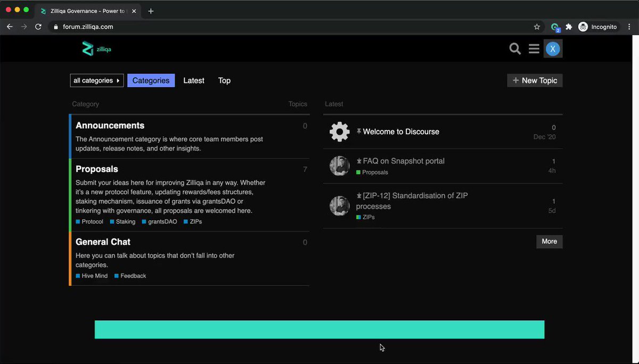
Task: Open the all categories dropdown
Action: click(97, 80)
